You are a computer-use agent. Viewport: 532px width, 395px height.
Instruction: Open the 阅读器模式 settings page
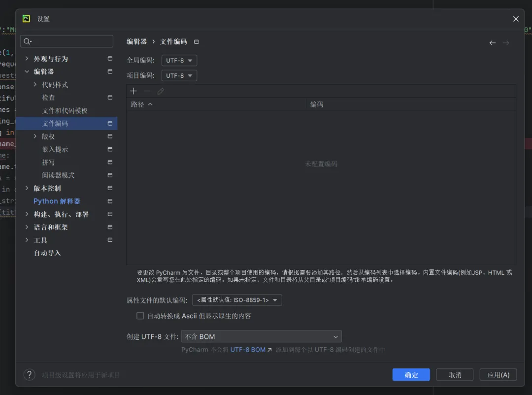tap(58, 175)
